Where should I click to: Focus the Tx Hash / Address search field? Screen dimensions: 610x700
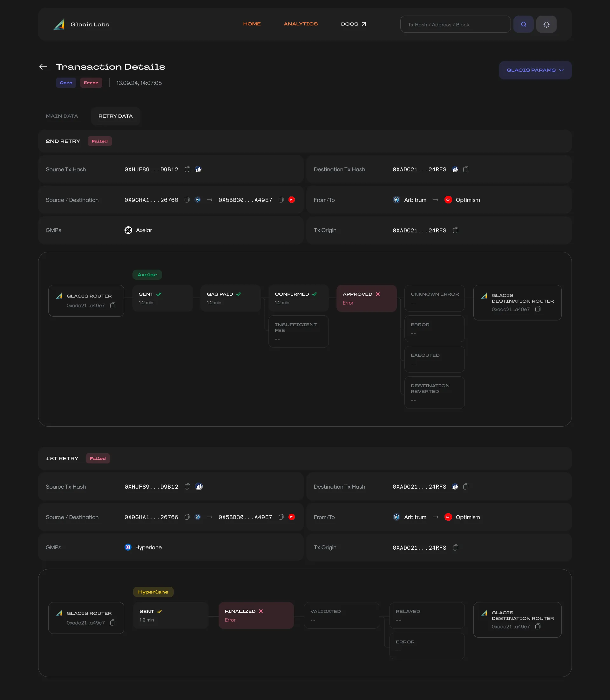click(455, 24)
